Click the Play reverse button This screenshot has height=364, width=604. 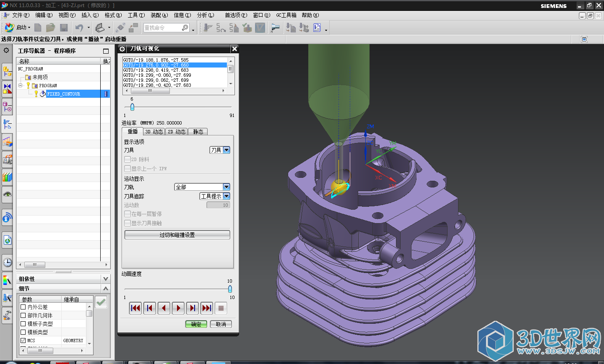[164, 308]
